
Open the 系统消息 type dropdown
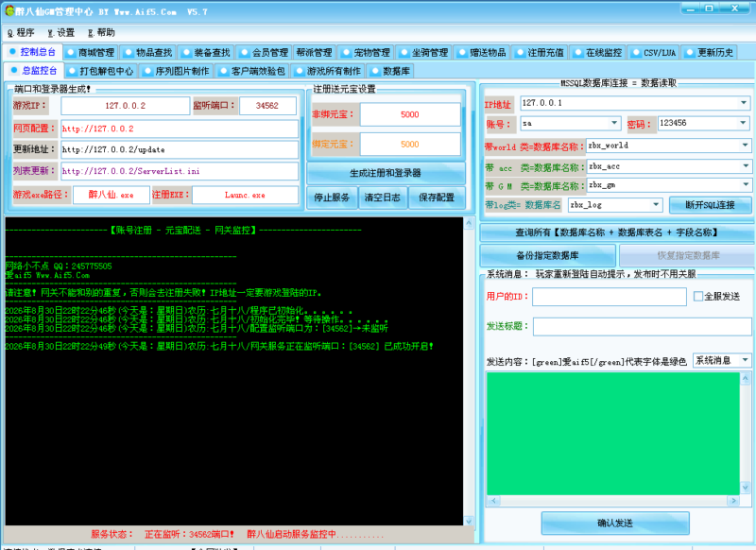click(746, 360)
